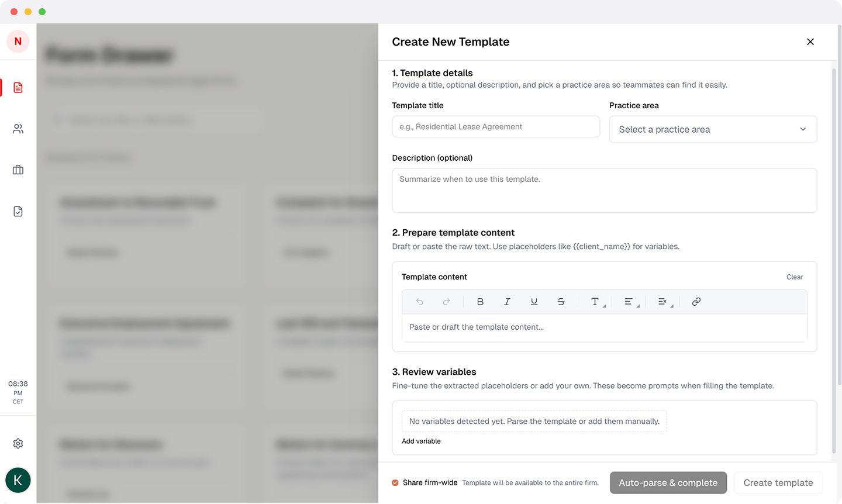Open the settings gear in sidebar
Viewport: 842px width, 504px height.
(x=18, y=443)
